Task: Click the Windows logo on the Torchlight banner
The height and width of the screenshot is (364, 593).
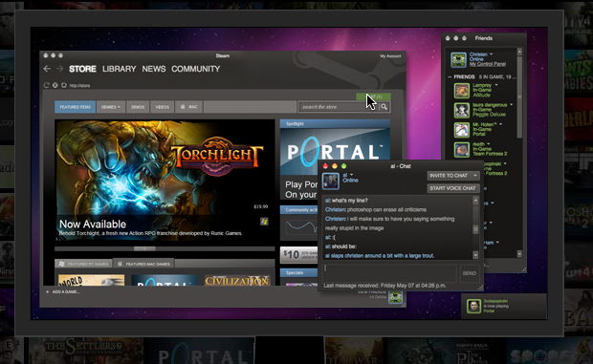Action: click(264, 222)
